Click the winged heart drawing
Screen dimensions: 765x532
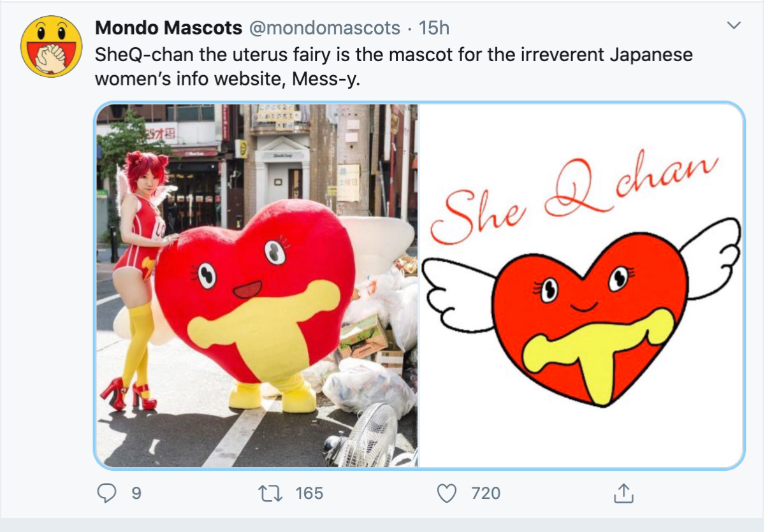point(583,312)
